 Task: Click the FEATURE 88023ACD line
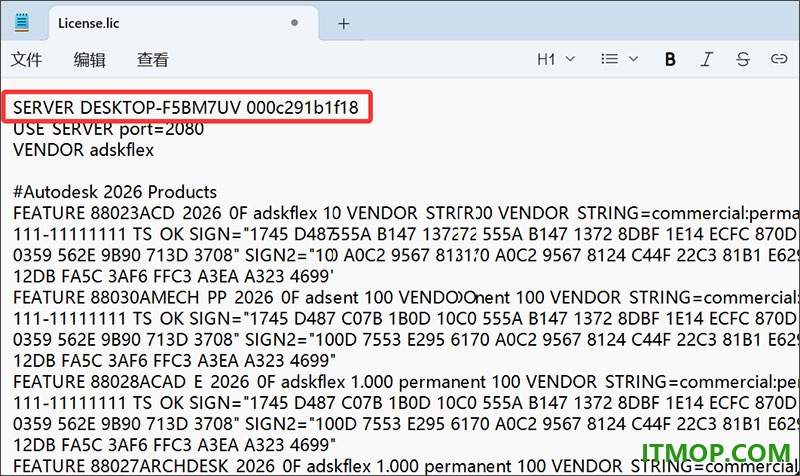click(x=406, y=213)
